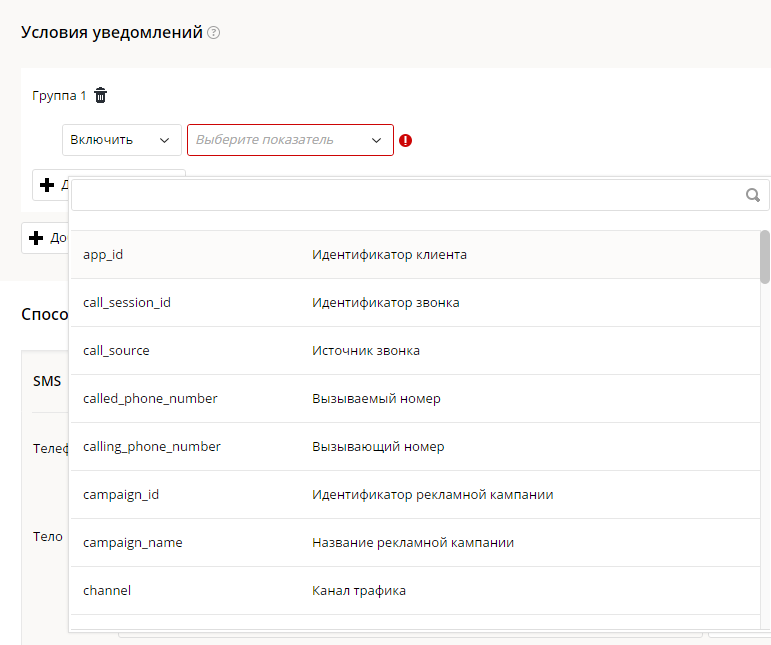The height and width of the screenshot is (645, 771).
Task: Click the Условия уведомлений heading
Action: point(112,33)
